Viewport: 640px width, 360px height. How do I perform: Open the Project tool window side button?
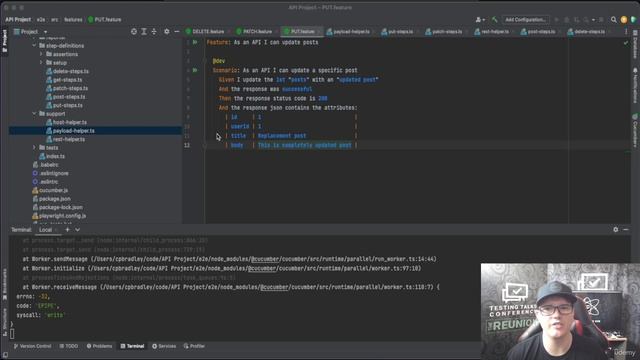tap(4, 41)
